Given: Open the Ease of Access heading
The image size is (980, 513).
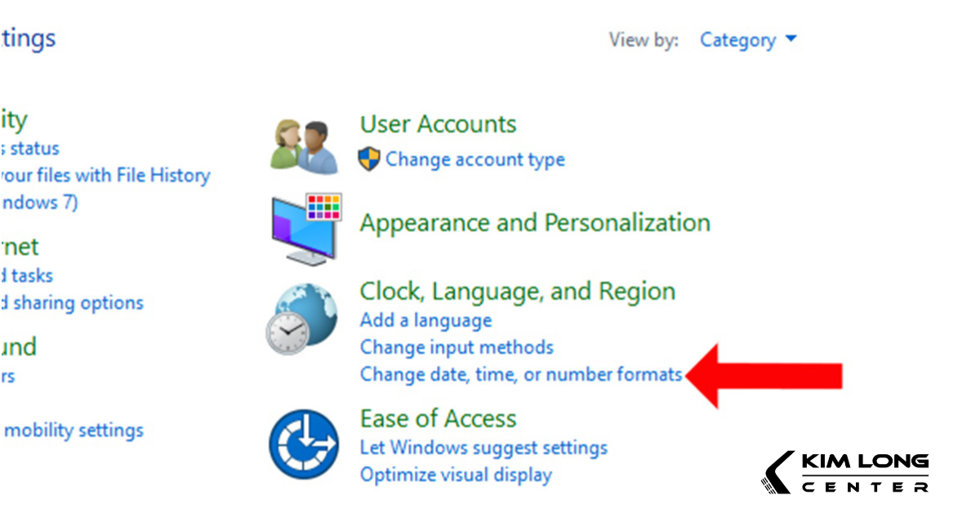Looking at the screenshot, I should click(x=438, y=419).
